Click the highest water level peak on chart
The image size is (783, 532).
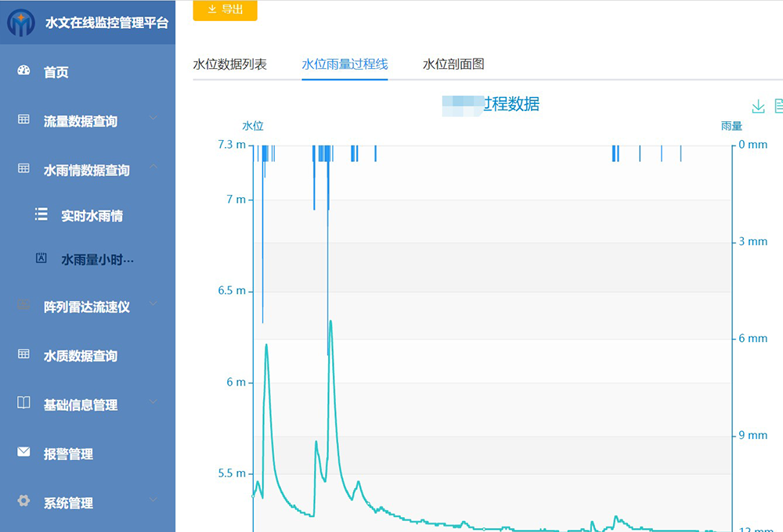click(x=330, y=321)
